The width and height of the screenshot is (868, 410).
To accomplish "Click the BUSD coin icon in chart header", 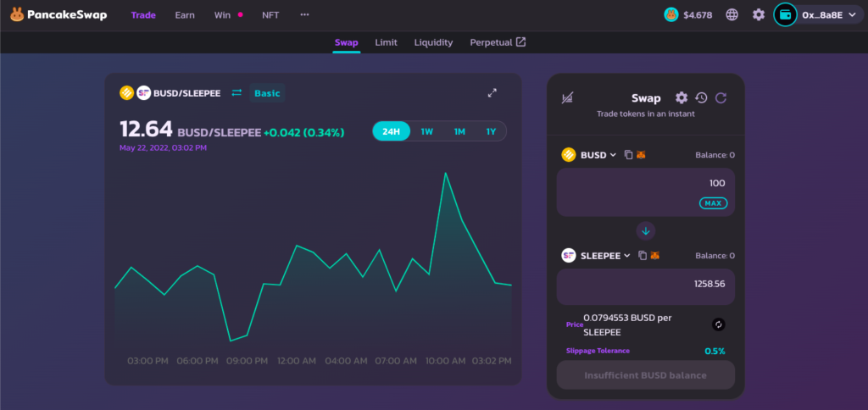I will pos(127,93).
